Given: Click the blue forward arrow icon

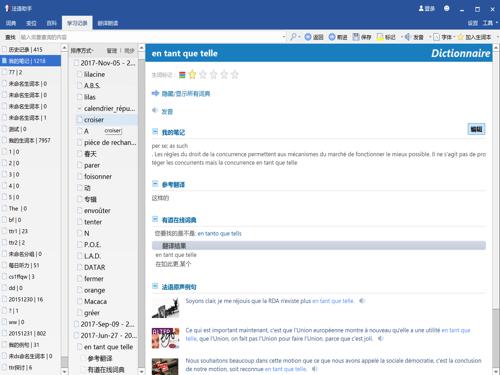Looking at the screenshot, I should point(332,37).
